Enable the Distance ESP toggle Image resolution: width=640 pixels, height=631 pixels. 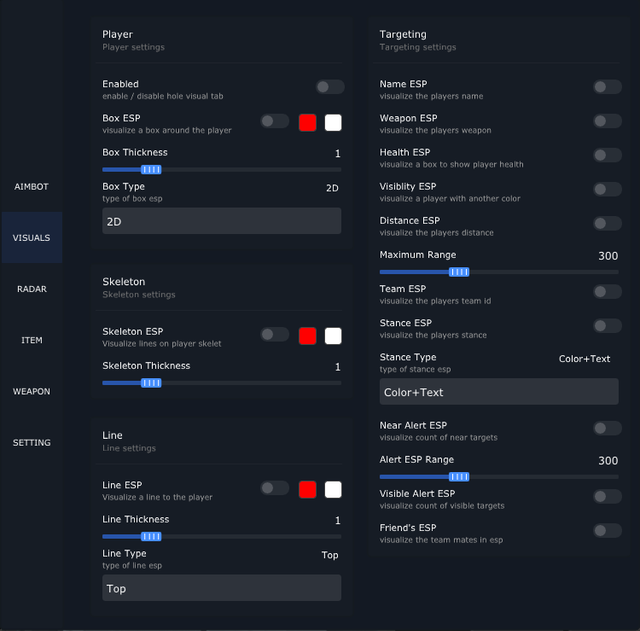point(607,223)
